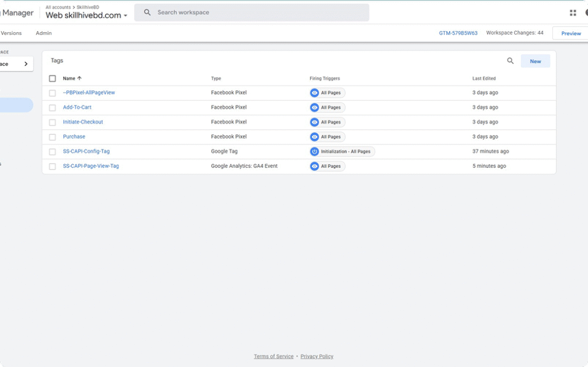Open the Terms of Service link

pos(274,357)
